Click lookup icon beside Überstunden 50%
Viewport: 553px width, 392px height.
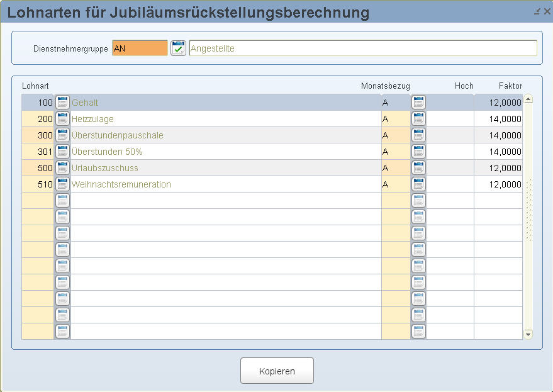pos(62,152)
